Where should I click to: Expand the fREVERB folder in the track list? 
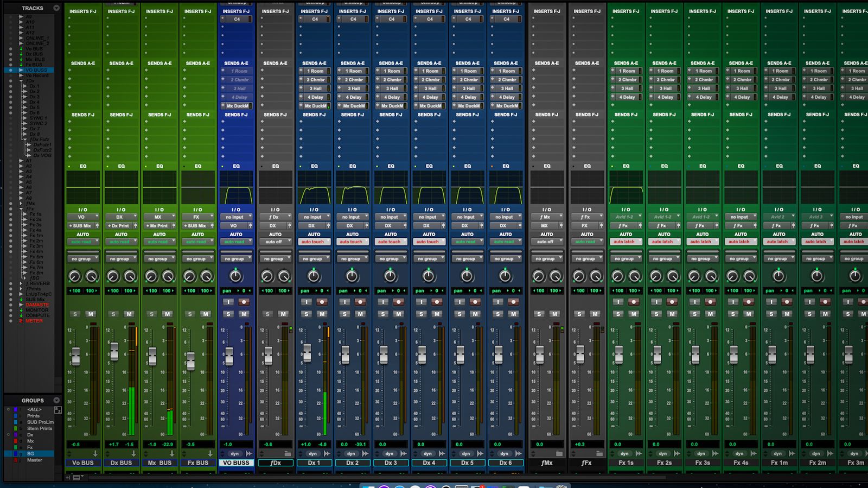(x=22, y=283)
